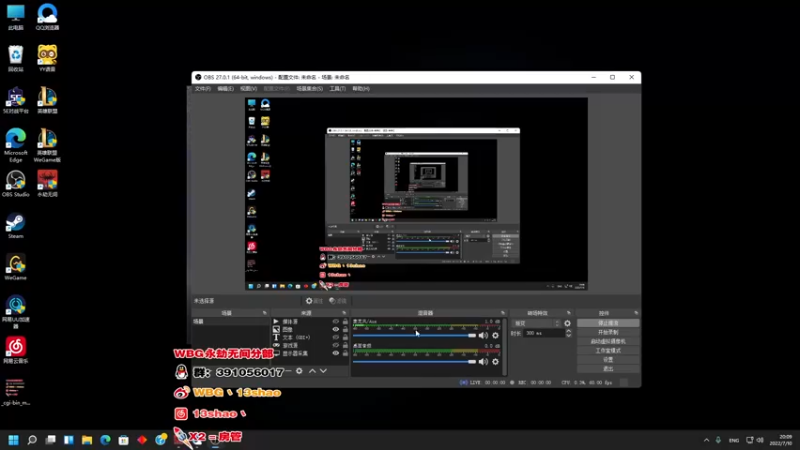
Task: Open transition properties gear beside 淡变
Action: 567,323
